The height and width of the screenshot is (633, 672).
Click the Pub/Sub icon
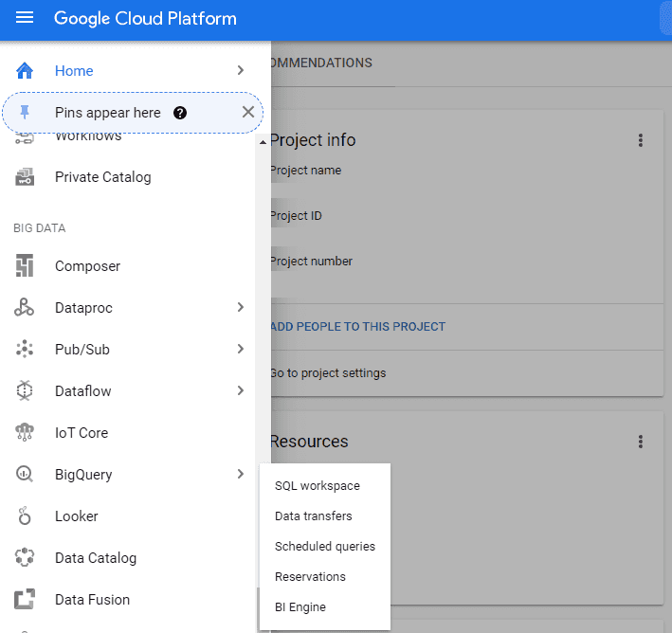point(25,349)
